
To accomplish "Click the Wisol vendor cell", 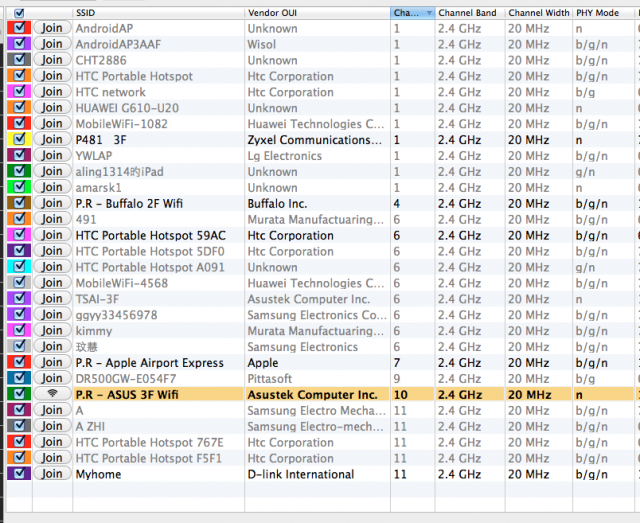I will pos(262,45).
